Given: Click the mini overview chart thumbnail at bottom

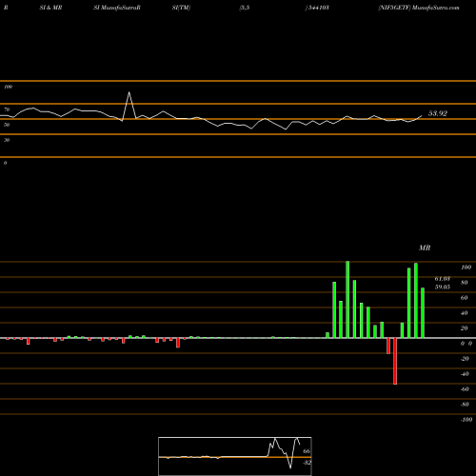Looking at the screenshot, I should tap(235, 456).
